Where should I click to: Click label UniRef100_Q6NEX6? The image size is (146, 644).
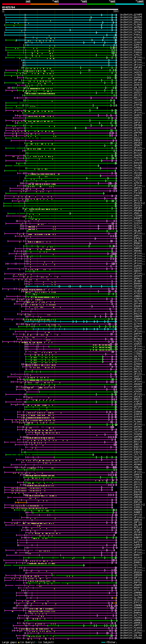131,520
